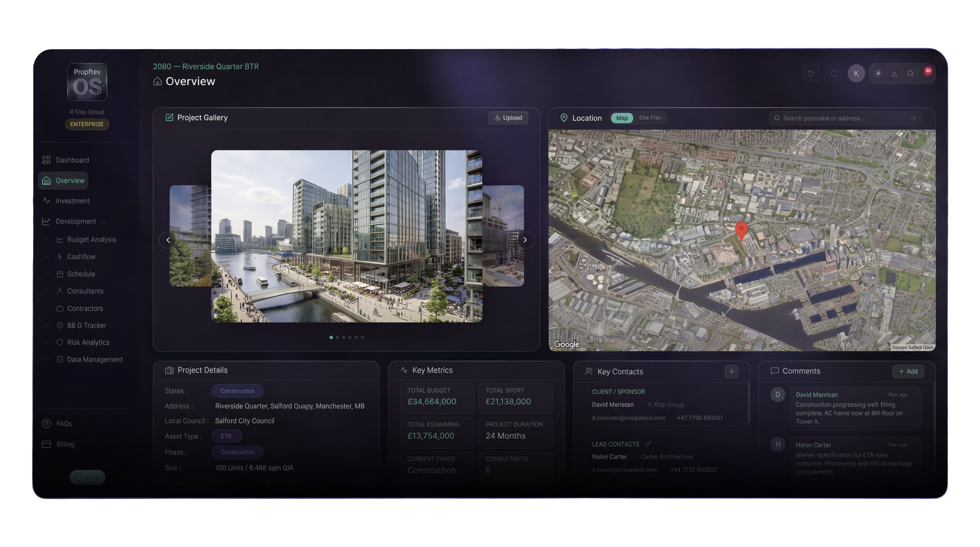980x547 pixels.
Task: Click the redo arrow in the header
Action: tap(833, 73)
